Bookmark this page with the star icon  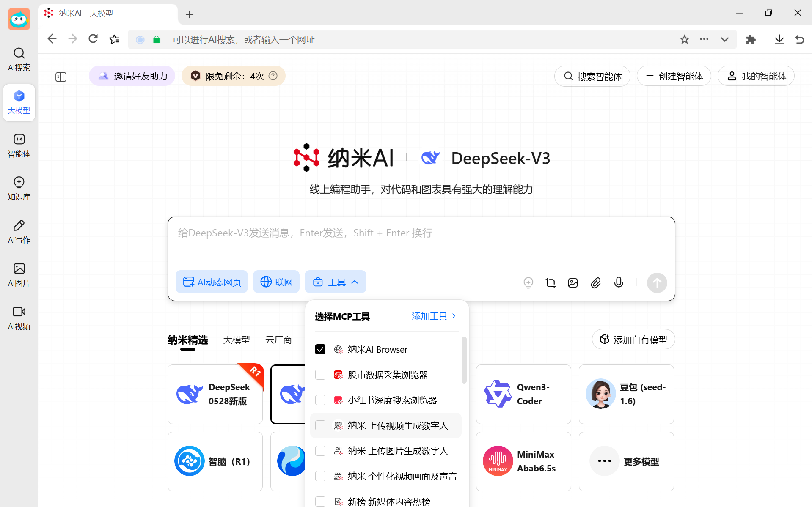[x=684, y=39]
